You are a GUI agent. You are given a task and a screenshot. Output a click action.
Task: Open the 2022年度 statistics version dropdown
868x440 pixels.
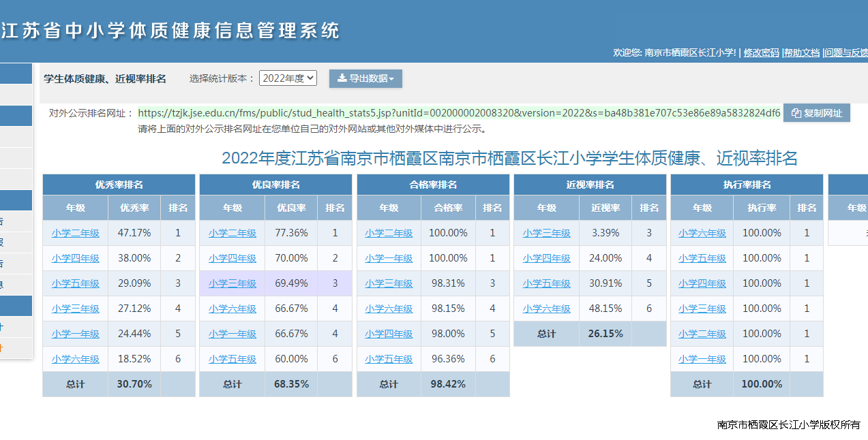coord(288,78)
